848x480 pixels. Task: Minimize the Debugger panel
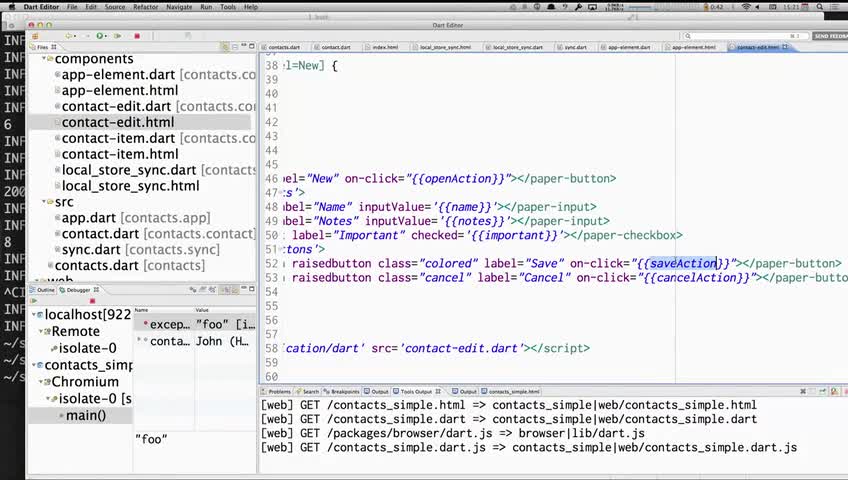click(x=244, y=289)
